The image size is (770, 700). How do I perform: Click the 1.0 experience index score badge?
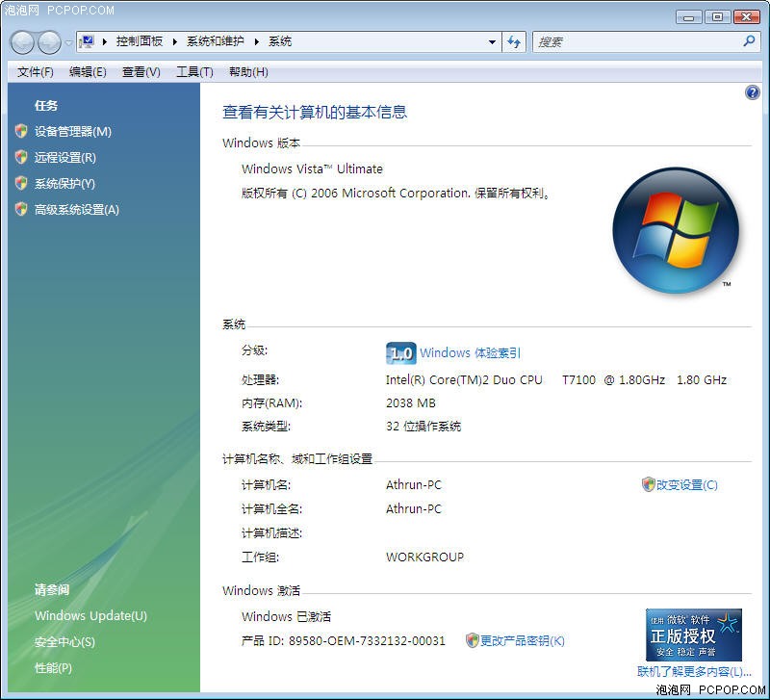(x=401, y=353)
